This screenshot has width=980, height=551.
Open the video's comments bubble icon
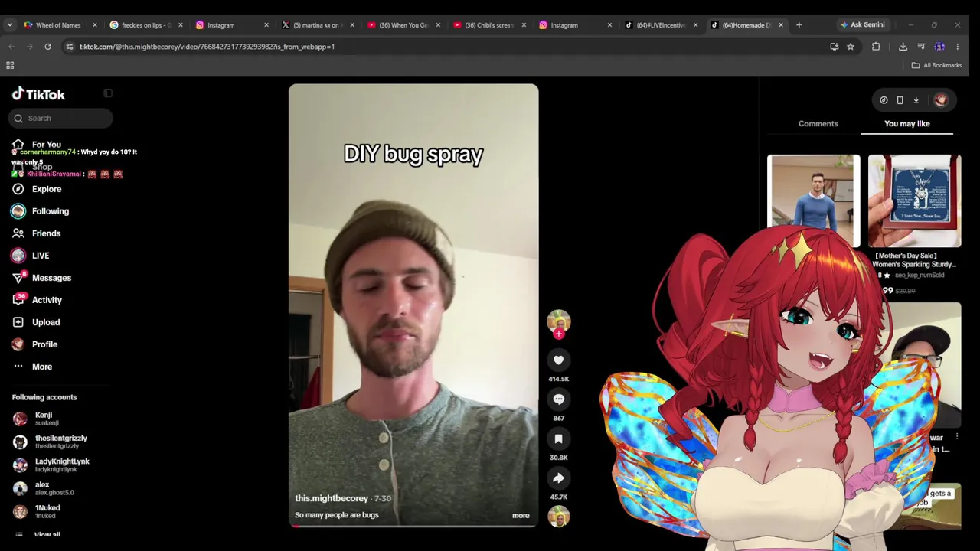tap(558, 399)
